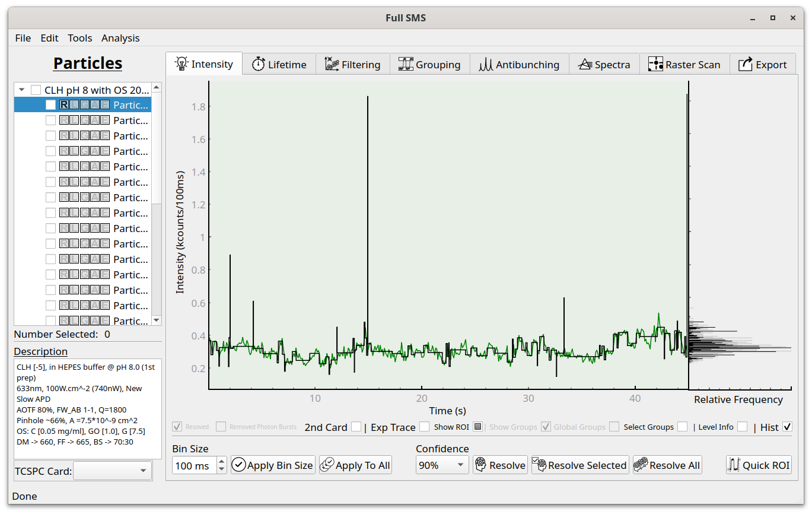Click the Resolve All multi-gear icon
The image size is (812, 514).
(x=641, y=465)
